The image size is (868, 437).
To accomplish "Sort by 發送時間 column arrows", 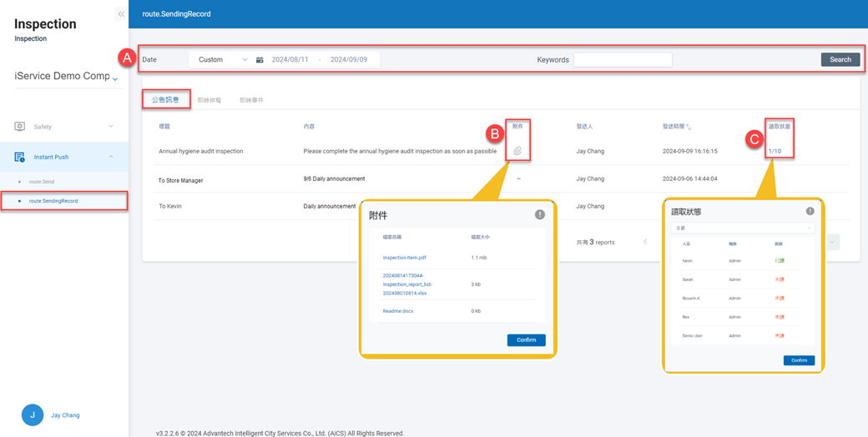I will [689, 127].
